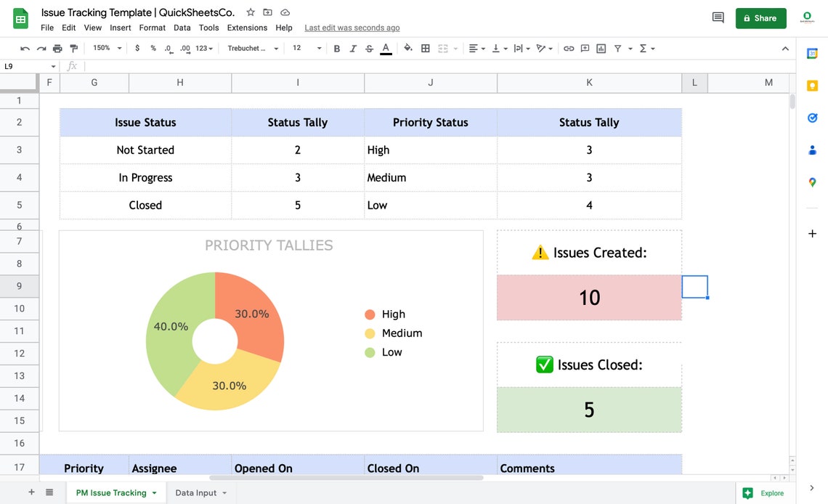Click the Print icon

57,49
